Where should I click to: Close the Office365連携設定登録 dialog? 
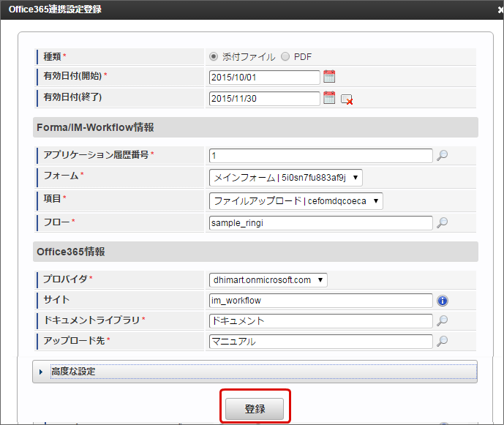tap(500, 10)
